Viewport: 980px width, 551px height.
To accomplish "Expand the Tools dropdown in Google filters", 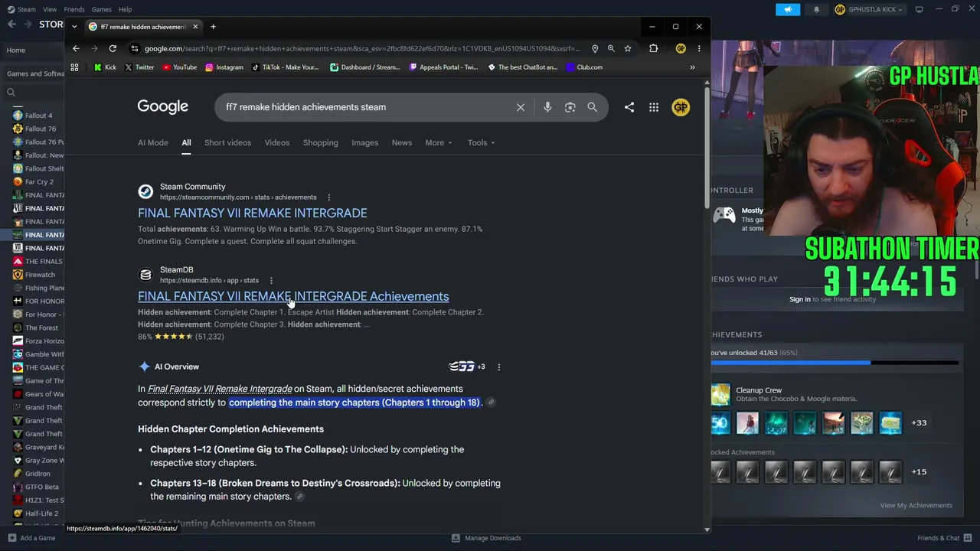I will click(482, 142).
